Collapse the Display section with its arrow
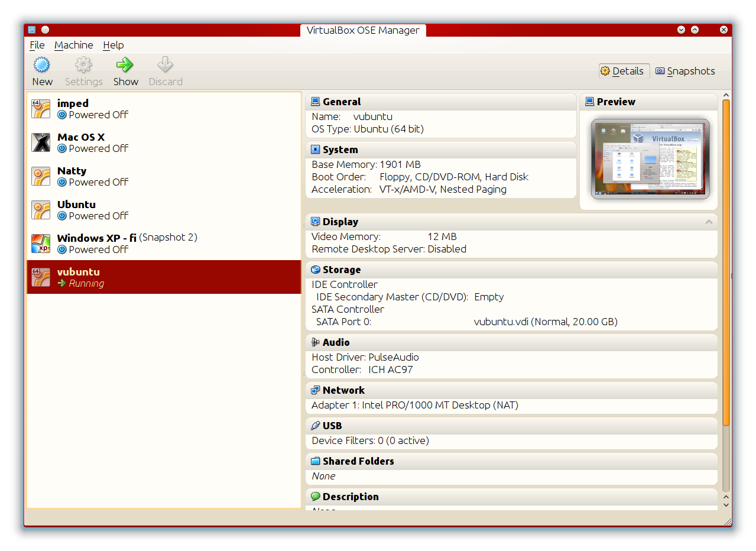 (x=709, y=222)
